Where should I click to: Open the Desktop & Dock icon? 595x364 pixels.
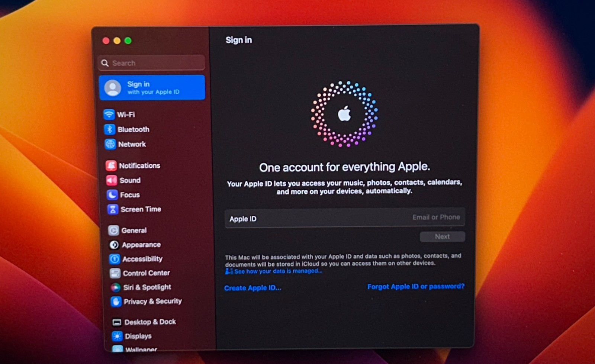[x=117, y=322]
